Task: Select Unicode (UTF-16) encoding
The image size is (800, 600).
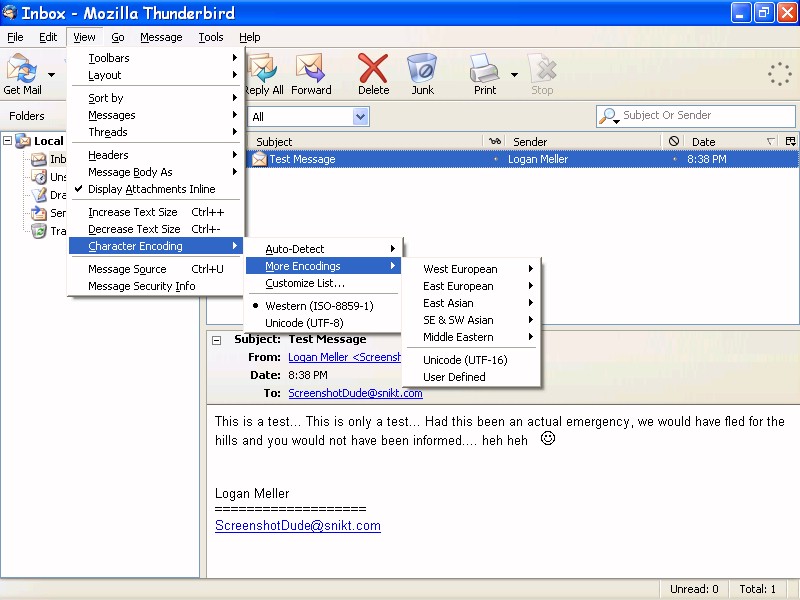Action: 471,360
